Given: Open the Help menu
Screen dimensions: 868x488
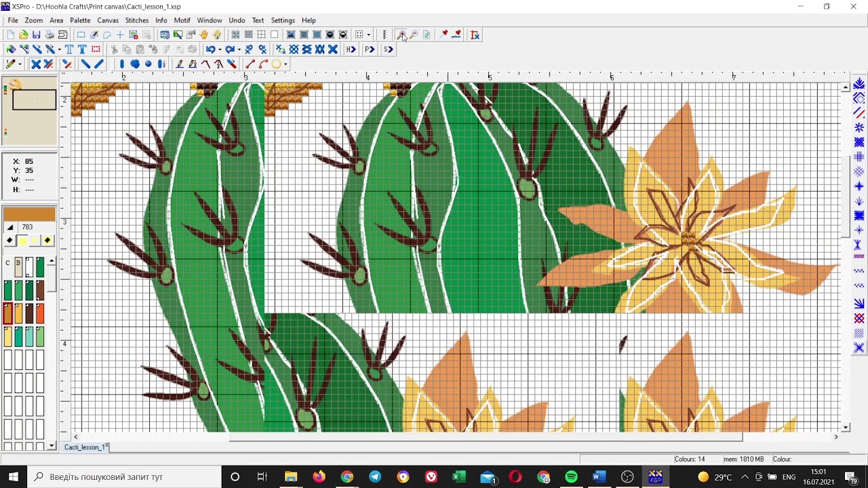Looking at the screenshot, I should (309, 20).
